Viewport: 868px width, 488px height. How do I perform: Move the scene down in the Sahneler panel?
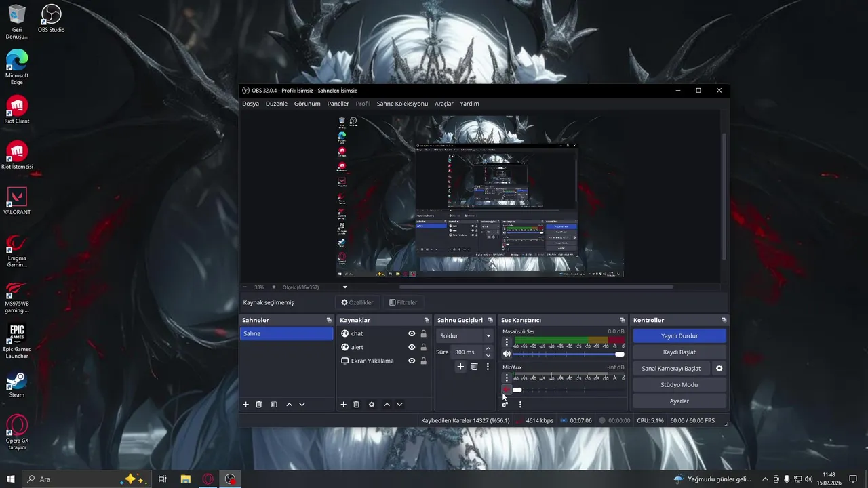pyautogui.click(x=302, y=405)
